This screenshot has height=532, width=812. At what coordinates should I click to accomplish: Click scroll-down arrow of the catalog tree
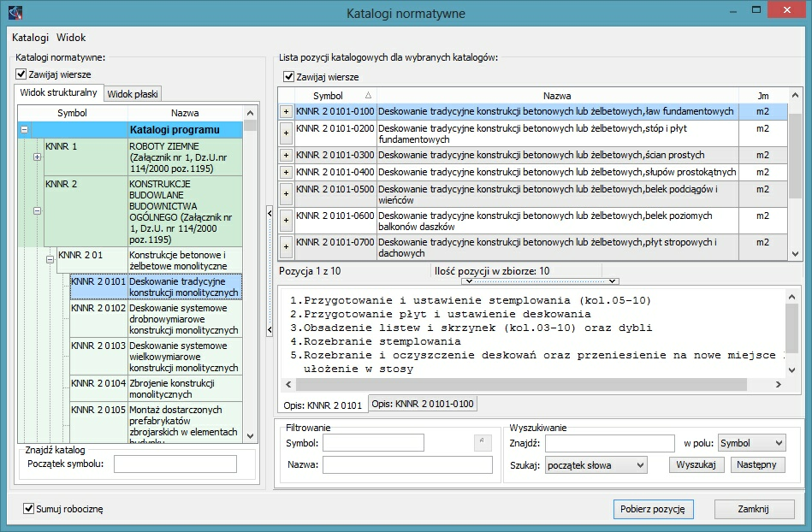click(x=250, y=435)
